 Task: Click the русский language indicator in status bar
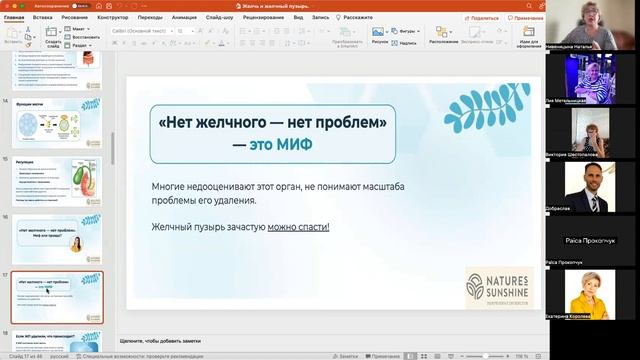click(x=59, y=356)
